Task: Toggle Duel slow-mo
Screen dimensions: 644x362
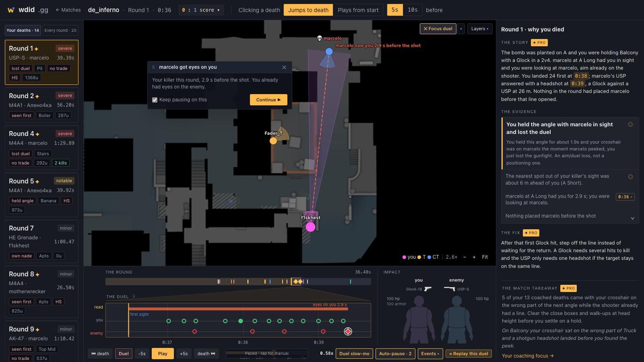Action: point(354,354)
